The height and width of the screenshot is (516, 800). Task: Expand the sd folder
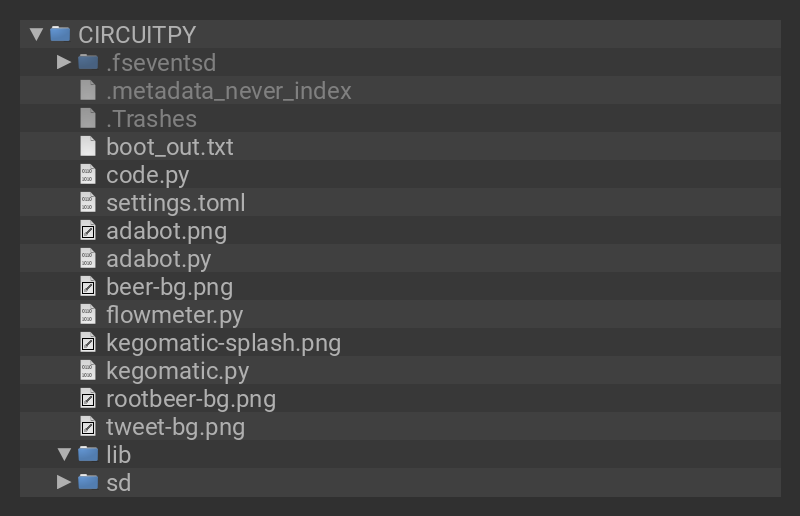[x=64, y=483]
